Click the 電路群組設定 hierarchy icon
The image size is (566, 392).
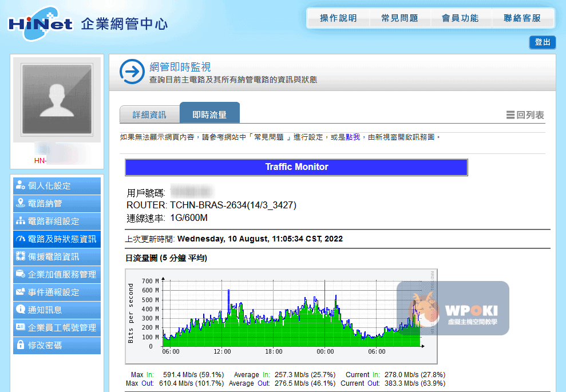[x=21, y=221]
